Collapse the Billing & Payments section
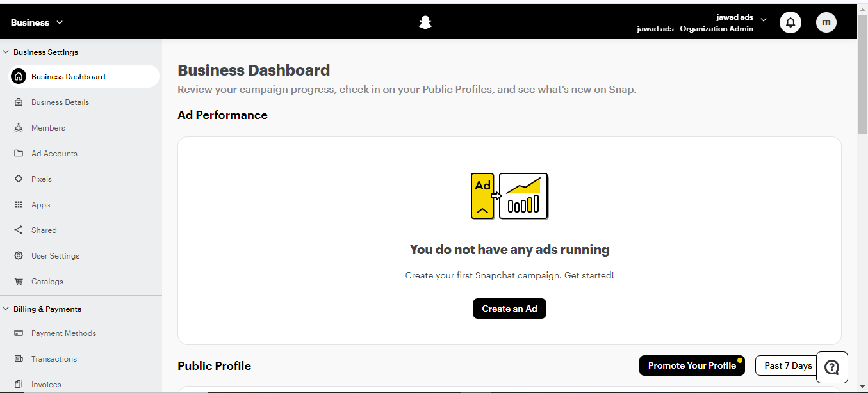The image size is (868, 393). pyautogui.click(x=6, y=309)
